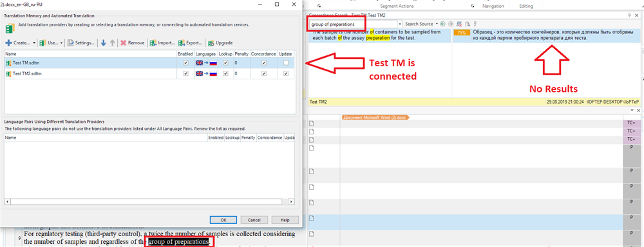Click Upgrade translation memory

tap(220, 42)
